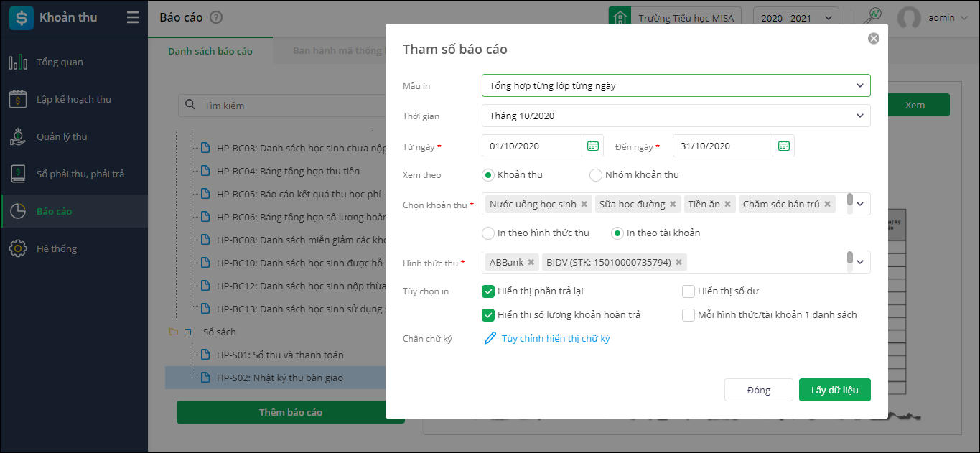980x453 pixels.
Task: Open Tổng quan in the sidebar
Action: click(x=60, y=62)
